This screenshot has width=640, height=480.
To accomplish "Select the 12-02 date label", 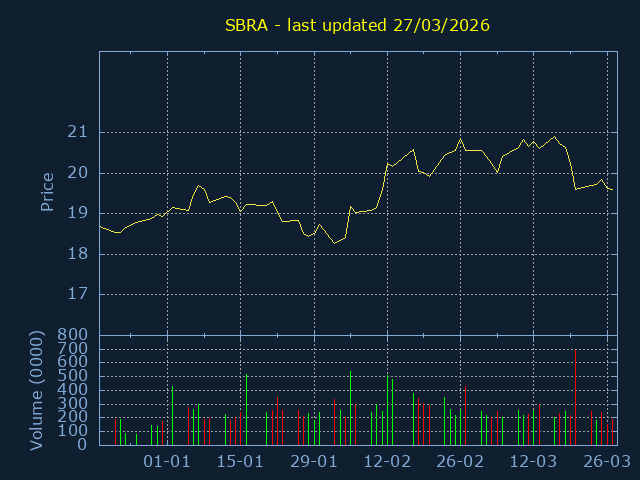I will pyautogui.click(x=387, y=462).
